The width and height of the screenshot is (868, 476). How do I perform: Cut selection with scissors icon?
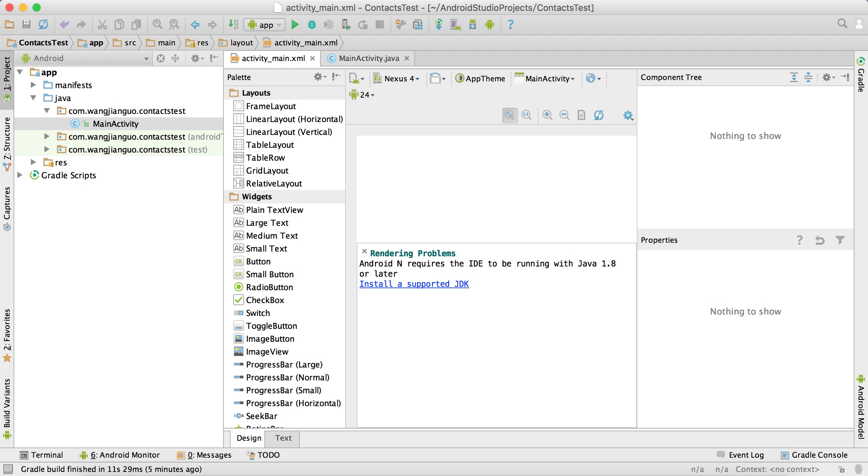point(102,25)
